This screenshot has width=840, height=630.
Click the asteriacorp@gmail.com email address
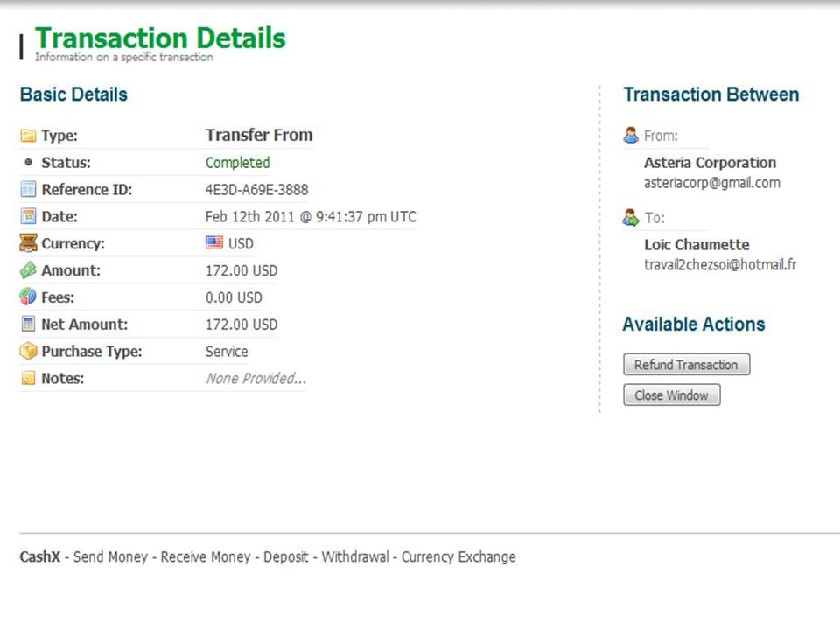(x=712, y=183)
